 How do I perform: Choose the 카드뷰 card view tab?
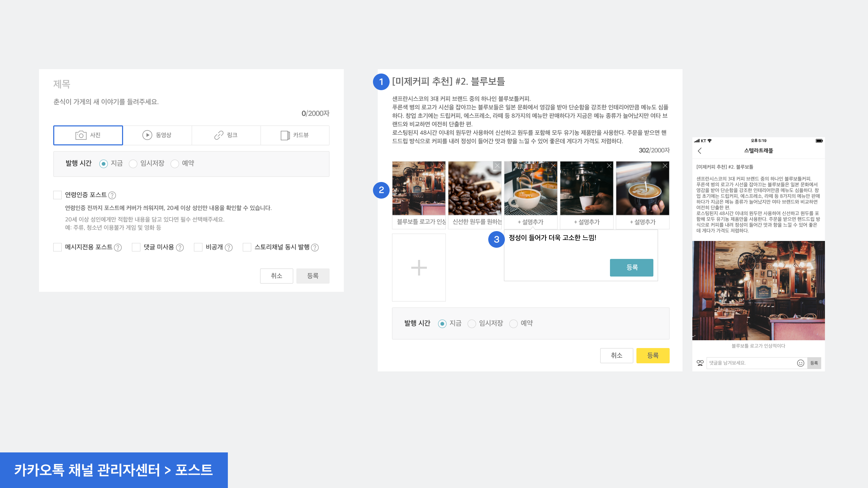pyautogui.click(x=295, y=135)
